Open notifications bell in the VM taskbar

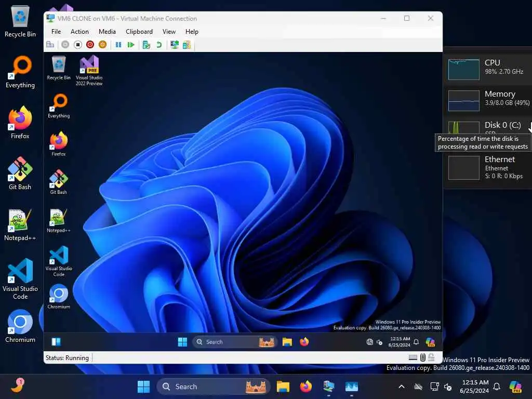(x=416, y=342)
